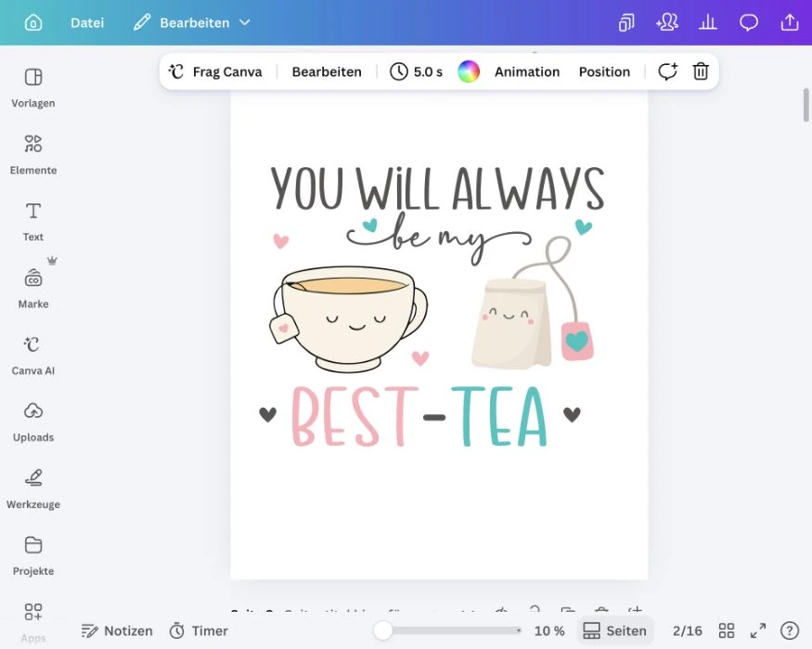Open the Marke brand panel
The width and height of the screenshot is (812, 649).
pos(33,289)
